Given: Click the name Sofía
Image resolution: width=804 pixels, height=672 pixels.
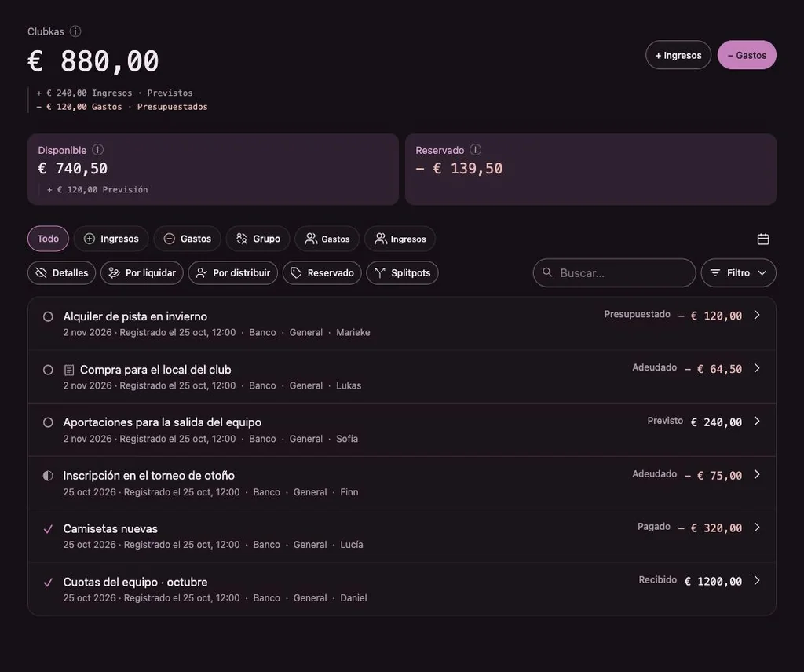Looking at the screenshot, I should [347, 440].
